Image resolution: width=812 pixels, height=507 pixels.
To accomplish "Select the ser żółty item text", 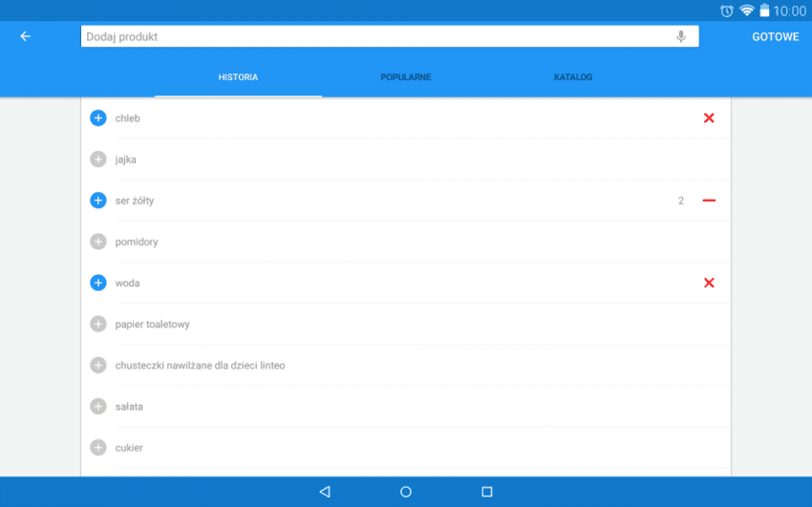I will 135,201.
